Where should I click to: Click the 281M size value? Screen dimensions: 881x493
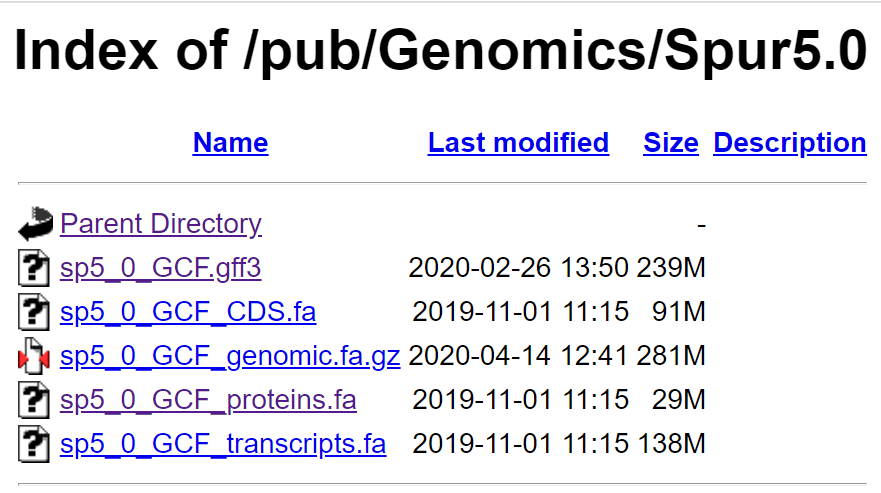[671, 356]
